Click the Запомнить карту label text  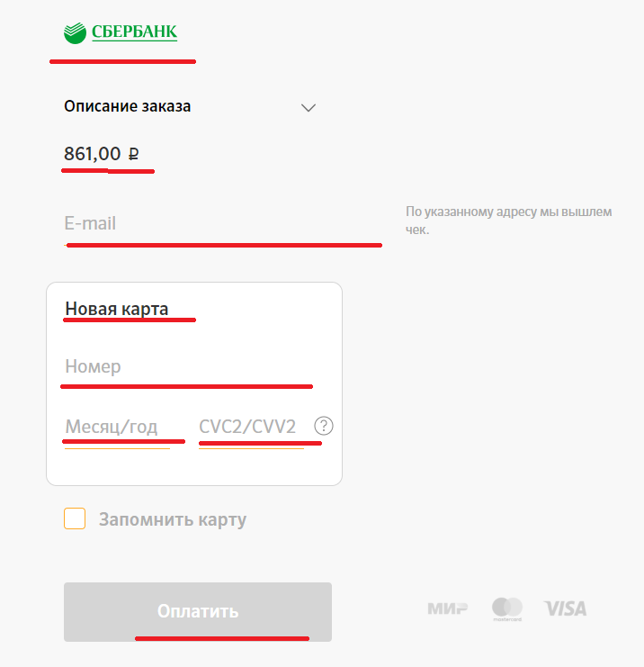tap(173, 519)
